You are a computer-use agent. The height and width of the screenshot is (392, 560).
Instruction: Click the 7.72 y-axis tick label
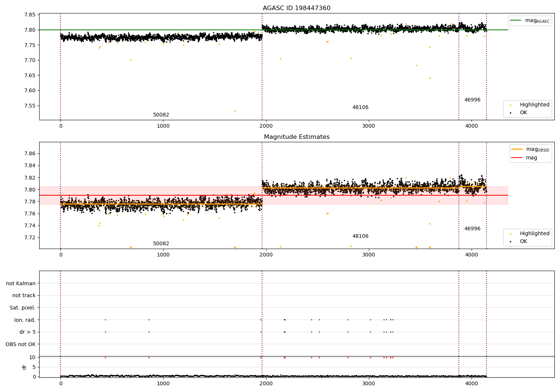tap(29, 238)
